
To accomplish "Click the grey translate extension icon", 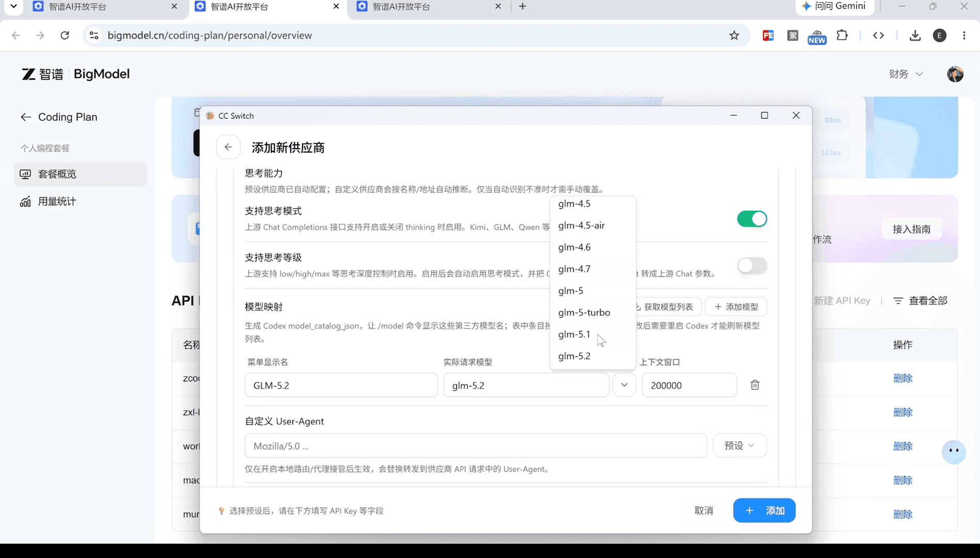I will click(x=792, y=35).
